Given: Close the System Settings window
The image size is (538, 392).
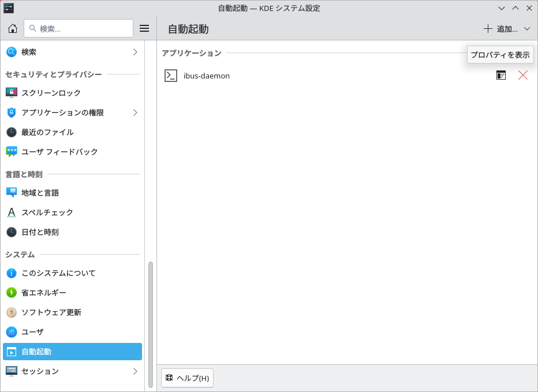Looking at the screenshot, I should 529,8.
